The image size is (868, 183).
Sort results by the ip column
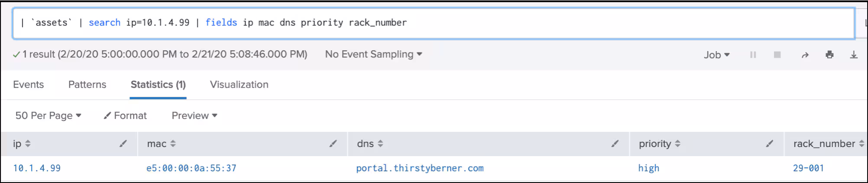[28, 144]
